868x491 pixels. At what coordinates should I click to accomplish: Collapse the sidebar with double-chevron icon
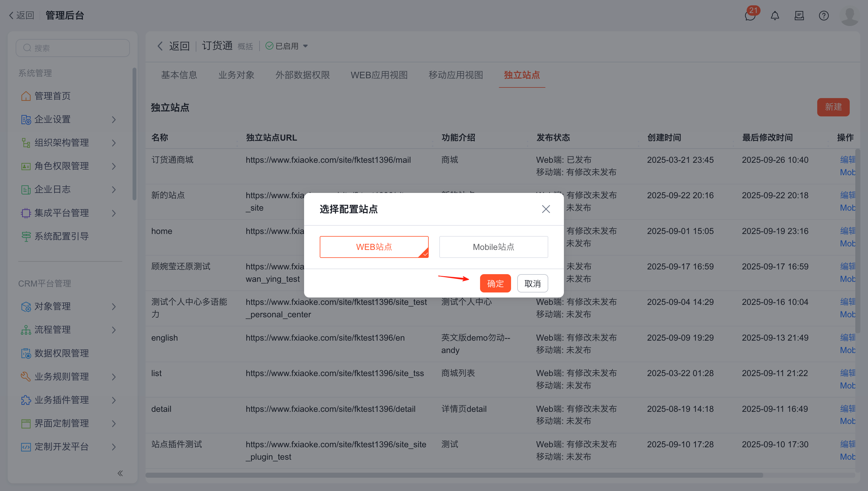click(120, 473)
